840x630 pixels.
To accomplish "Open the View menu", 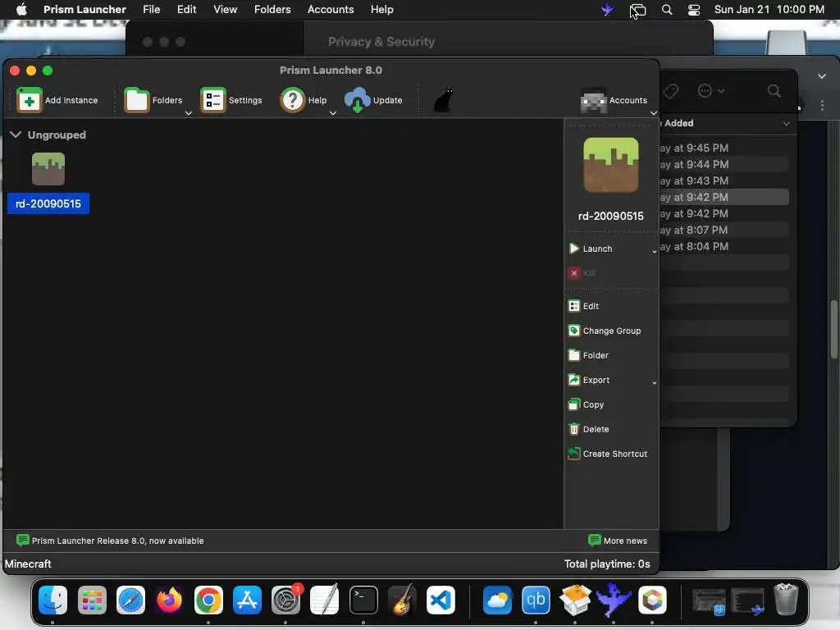I will point(225,9).
